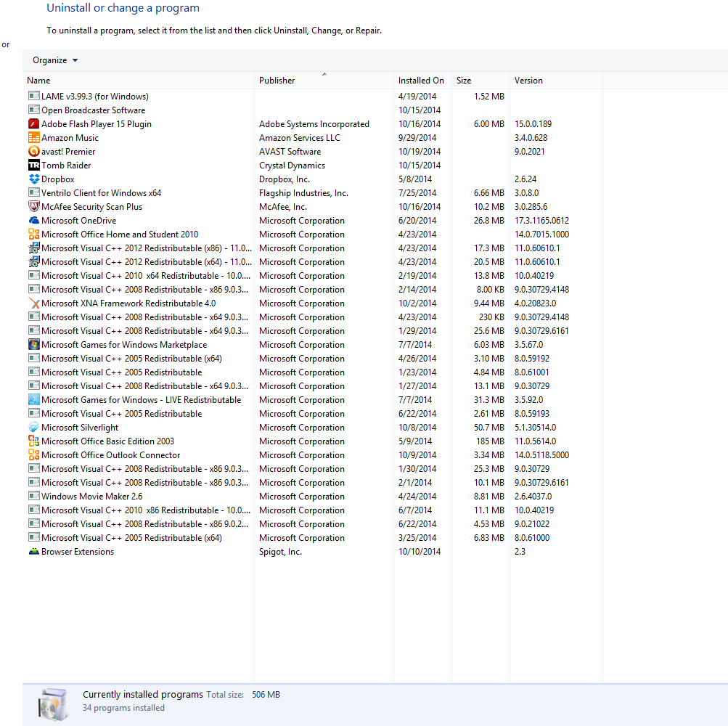Click the Dropbox icon
The image size is (728, 726).
[34, 179]
